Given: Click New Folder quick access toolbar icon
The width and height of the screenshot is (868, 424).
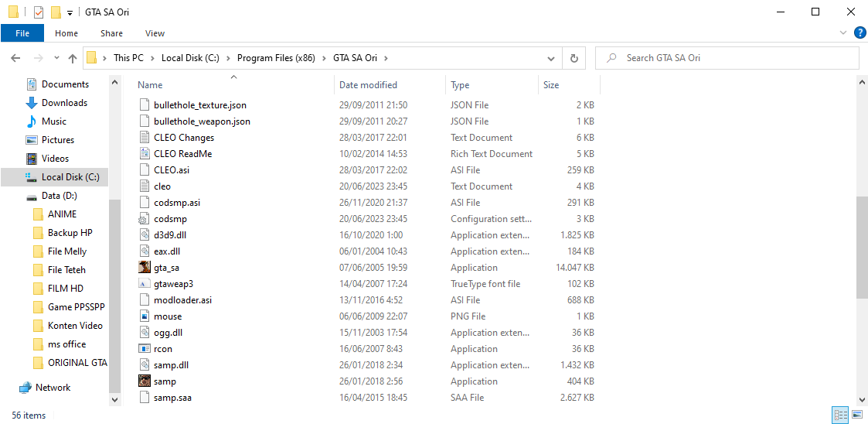Looking at the screenshot, I should pos(56,12).
